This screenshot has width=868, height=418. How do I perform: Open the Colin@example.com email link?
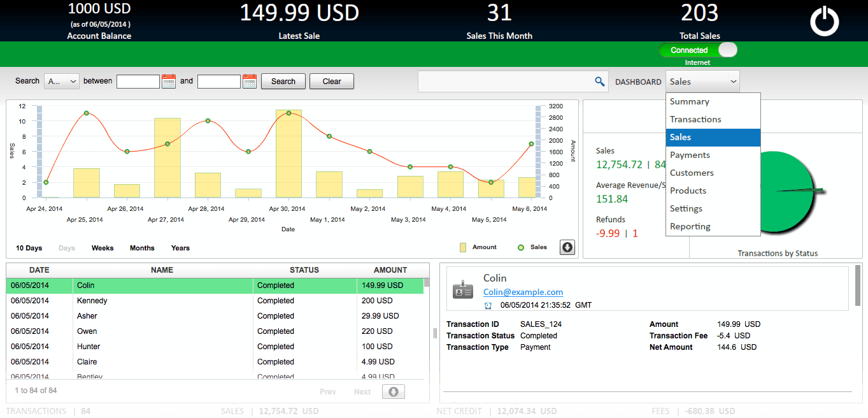click(523, 292)
